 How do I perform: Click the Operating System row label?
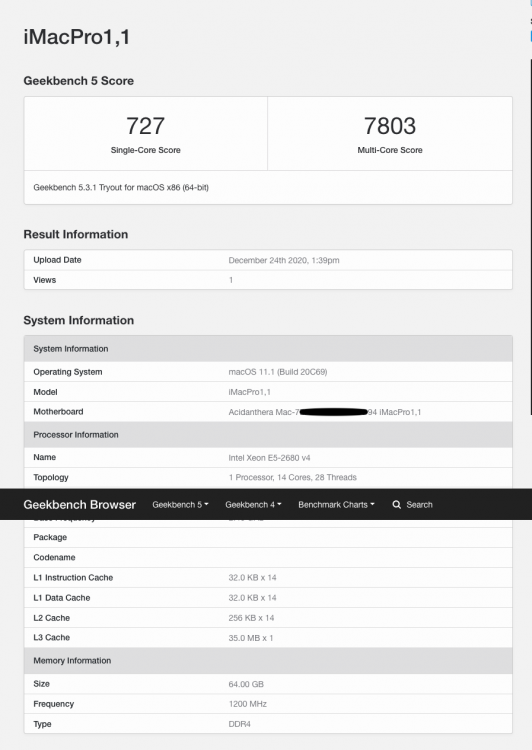coord(68,372)
